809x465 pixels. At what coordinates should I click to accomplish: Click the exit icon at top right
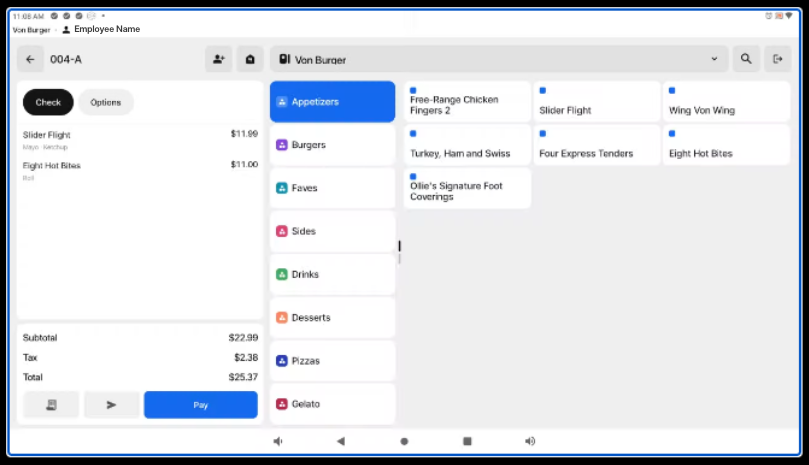(x=776, y=60)
